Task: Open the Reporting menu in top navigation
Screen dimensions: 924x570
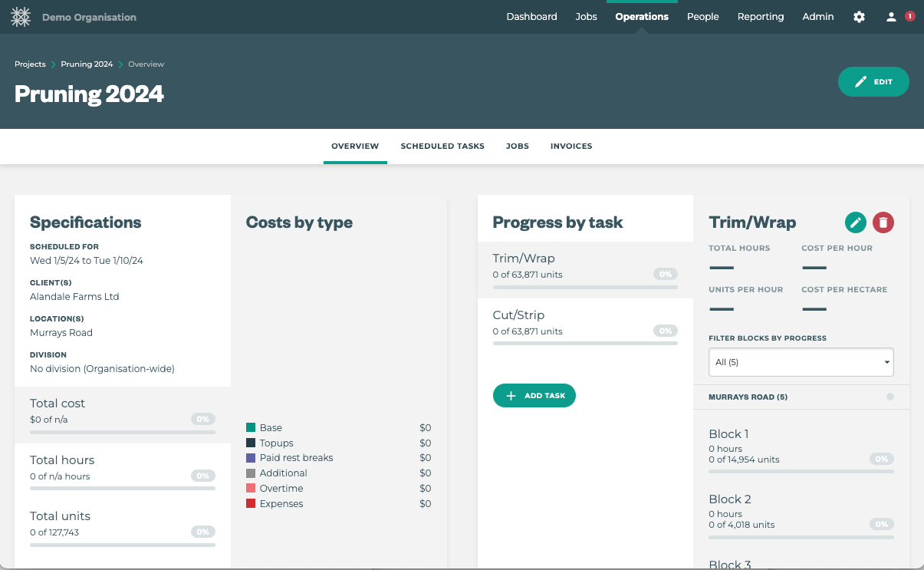Action: coord(760,17)
